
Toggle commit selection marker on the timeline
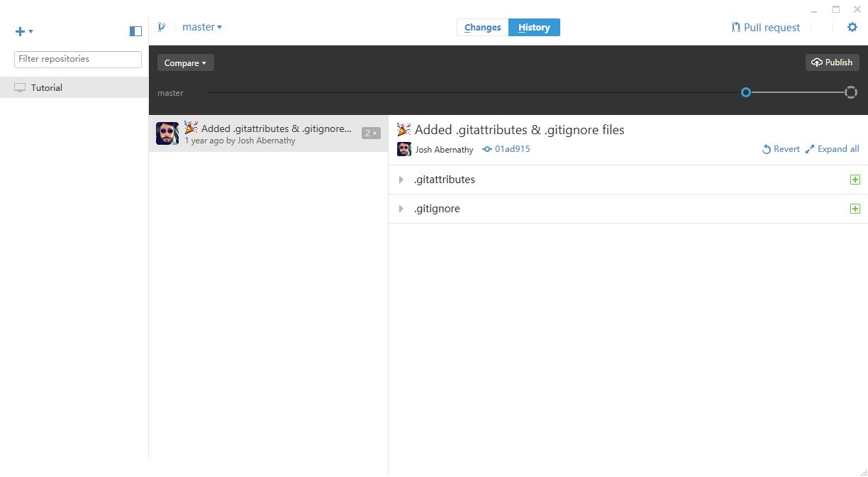click(x=745, y=92)
